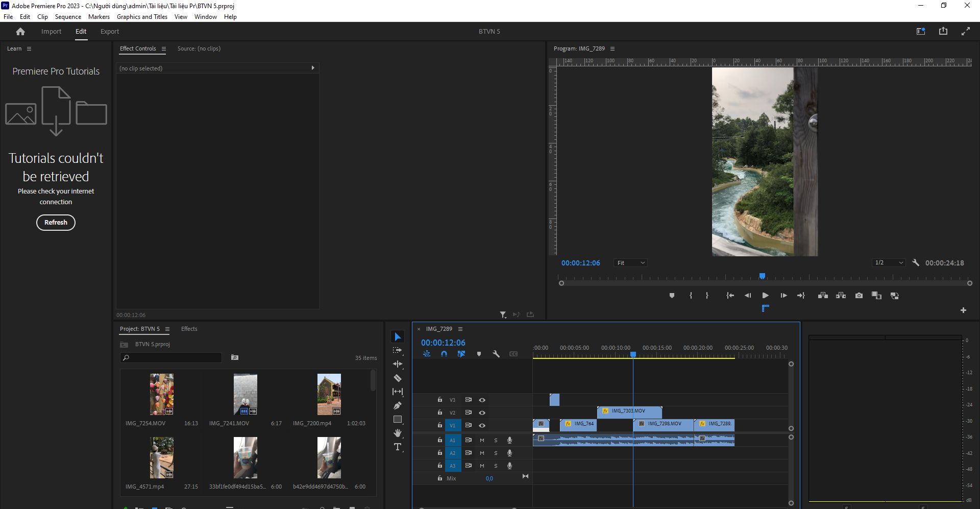The image size is (980, 509).
Task: Open the 1/2 playback resolution dropdown
Action: pos(889,262)
